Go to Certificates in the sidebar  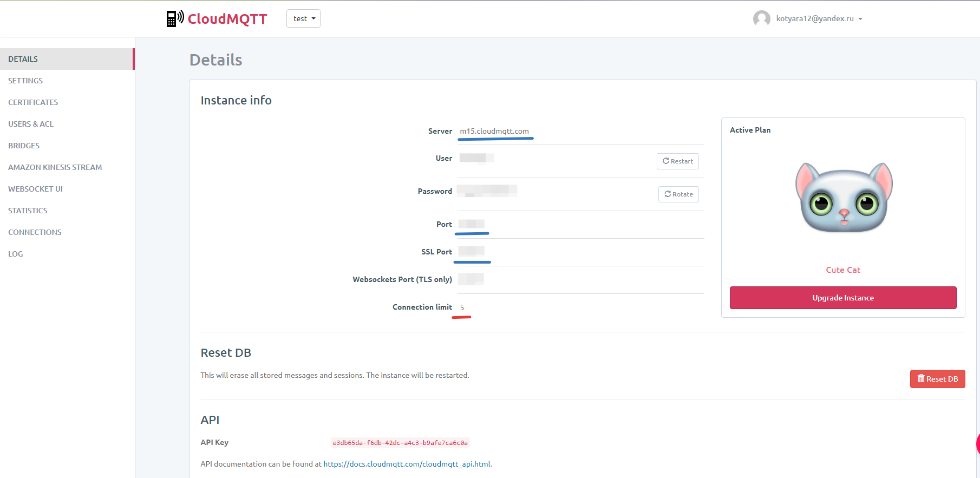33,102
